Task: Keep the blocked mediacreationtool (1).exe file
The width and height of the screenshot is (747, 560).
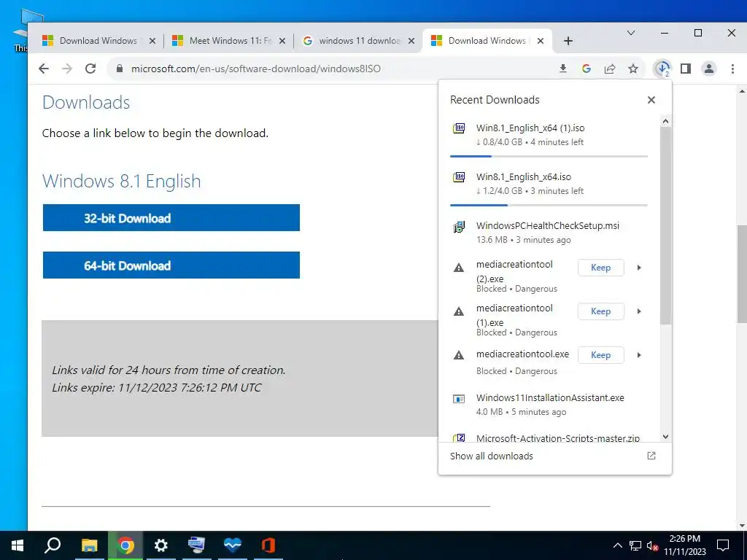Action: 601,311
